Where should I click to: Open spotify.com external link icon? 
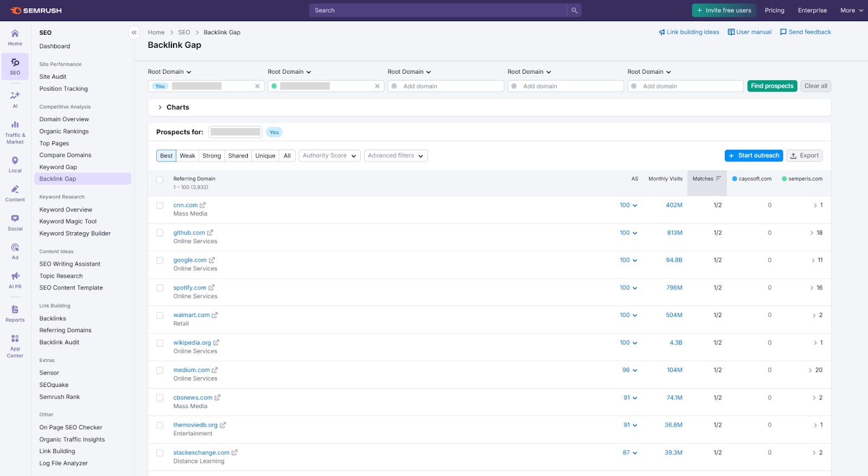pyautogui.click(x=212, y=288)
